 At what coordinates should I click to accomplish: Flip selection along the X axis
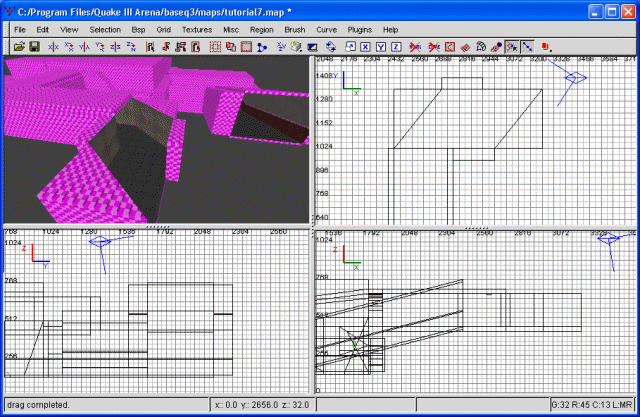coord(53,47)
